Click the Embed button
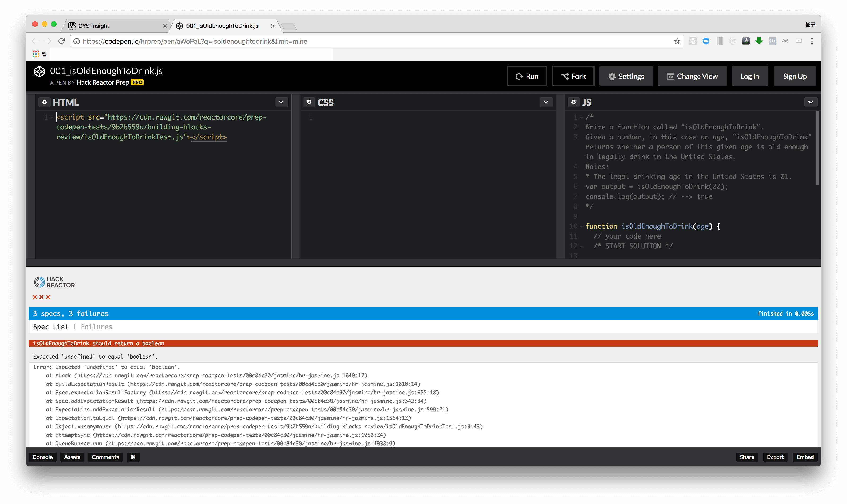 tap(805, 457)
